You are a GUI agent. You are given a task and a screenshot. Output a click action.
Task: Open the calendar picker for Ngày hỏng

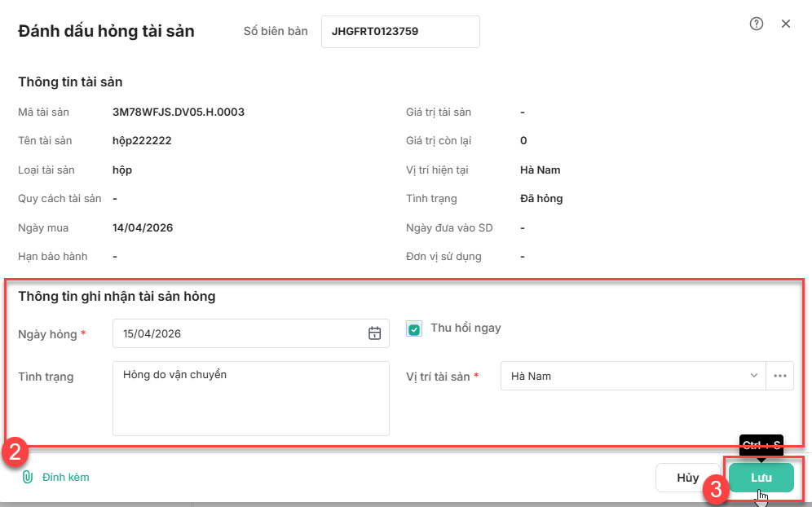(x=374, y=333)
